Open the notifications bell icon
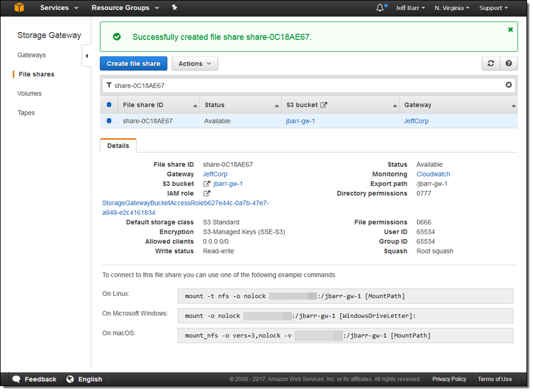The image size is (533, 392). point(379,8)
